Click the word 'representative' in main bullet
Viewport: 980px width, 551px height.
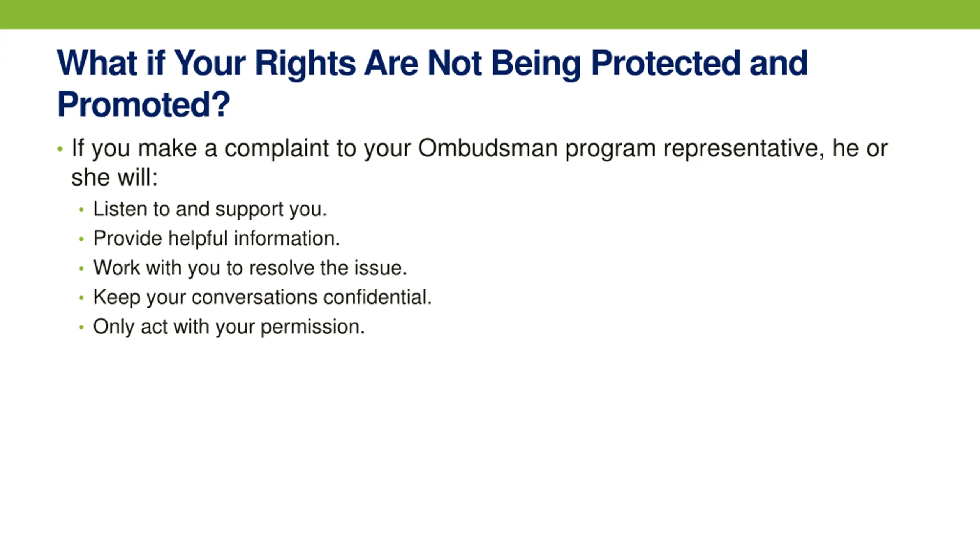[744, 148]
